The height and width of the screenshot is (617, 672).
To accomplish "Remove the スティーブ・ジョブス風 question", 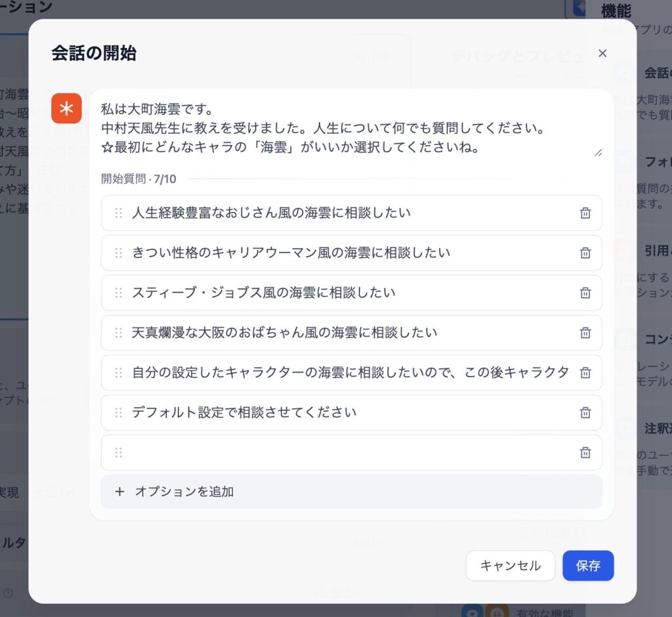I will point(585,293).
